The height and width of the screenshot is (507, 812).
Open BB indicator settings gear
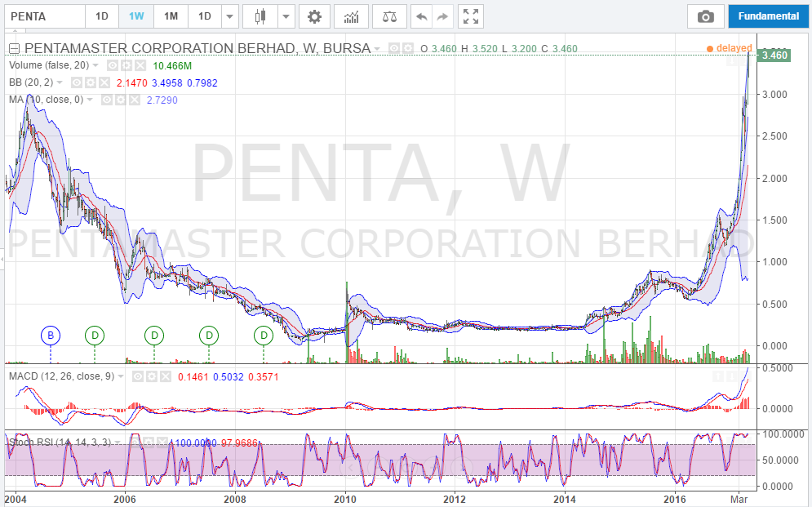90,82
